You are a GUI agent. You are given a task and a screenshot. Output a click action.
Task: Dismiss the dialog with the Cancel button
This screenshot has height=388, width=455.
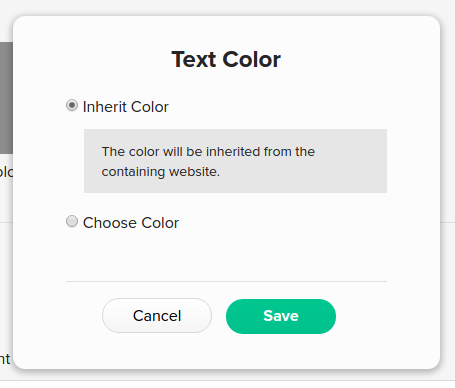pos(157,316)
